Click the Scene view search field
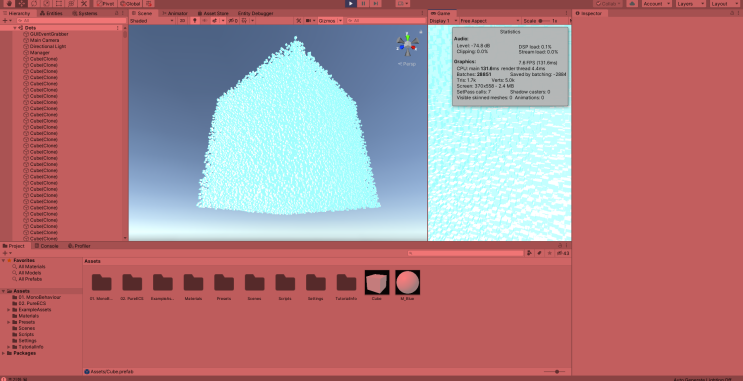 [385, 21]
